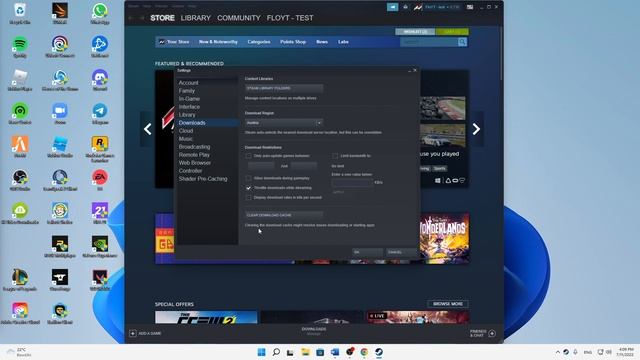
Task: Uncheck Throttle downloads while streaming
Action: pyautogui.click(x=248, y=188)
